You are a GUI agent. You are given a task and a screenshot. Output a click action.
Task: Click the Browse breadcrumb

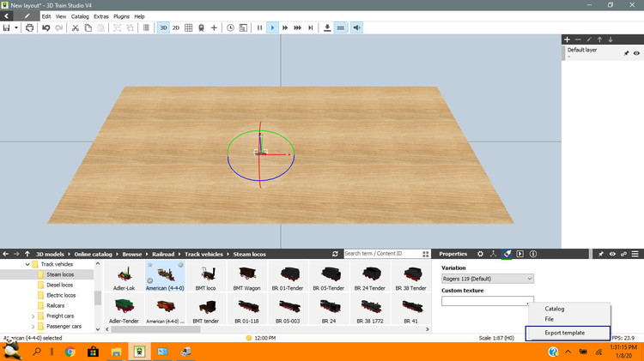tap(132, 255)
